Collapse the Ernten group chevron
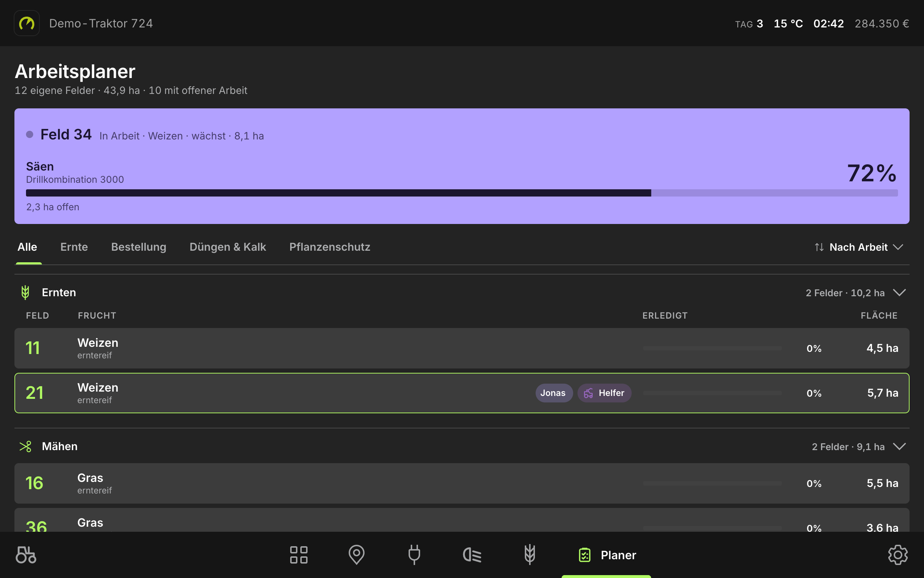 899,293
